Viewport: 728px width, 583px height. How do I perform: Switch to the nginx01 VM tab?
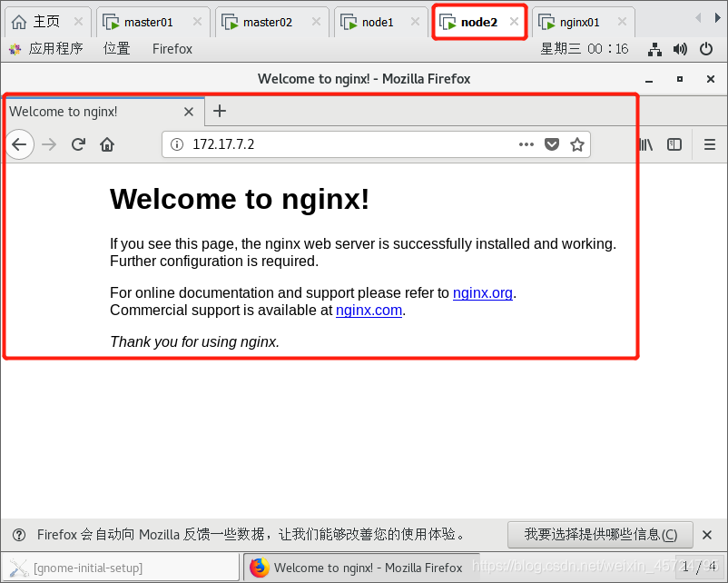click(583, 22)
